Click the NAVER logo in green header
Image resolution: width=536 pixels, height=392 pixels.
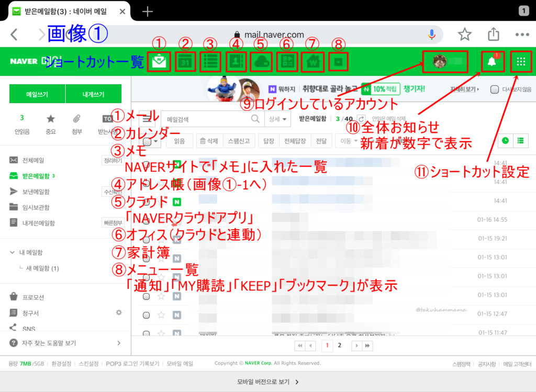(24, 61)
